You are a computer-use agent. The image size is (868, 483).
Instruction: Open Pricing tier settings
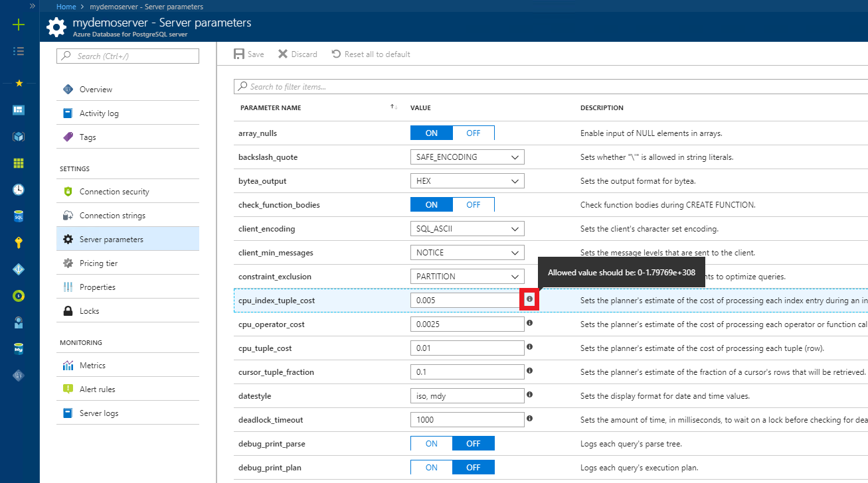click(128, 263)
